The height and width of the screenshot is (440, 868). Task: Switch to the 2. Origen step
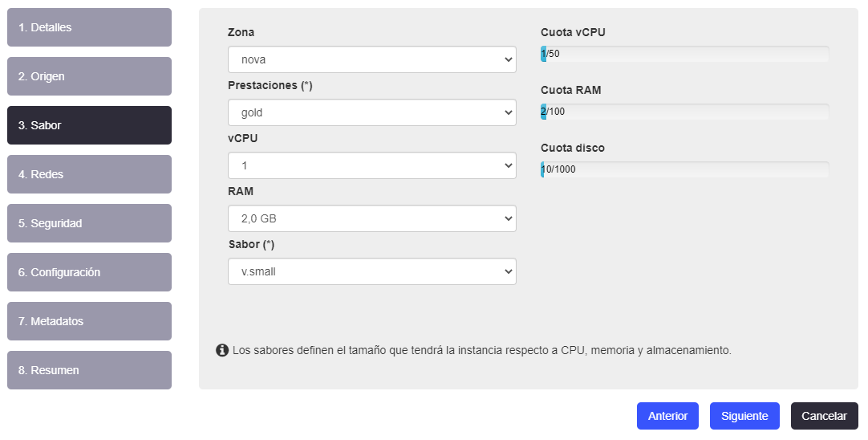(89, 76)
